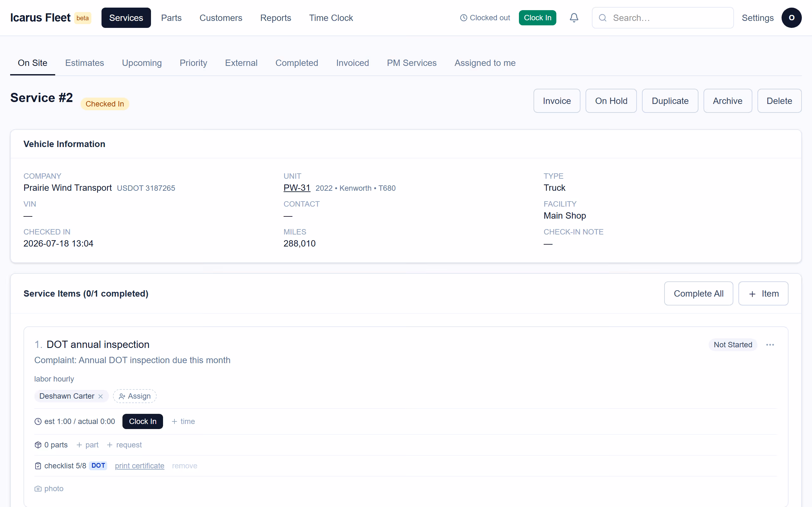Open unit PW-31 link
The image size is (812, 507).
point(297,188)
